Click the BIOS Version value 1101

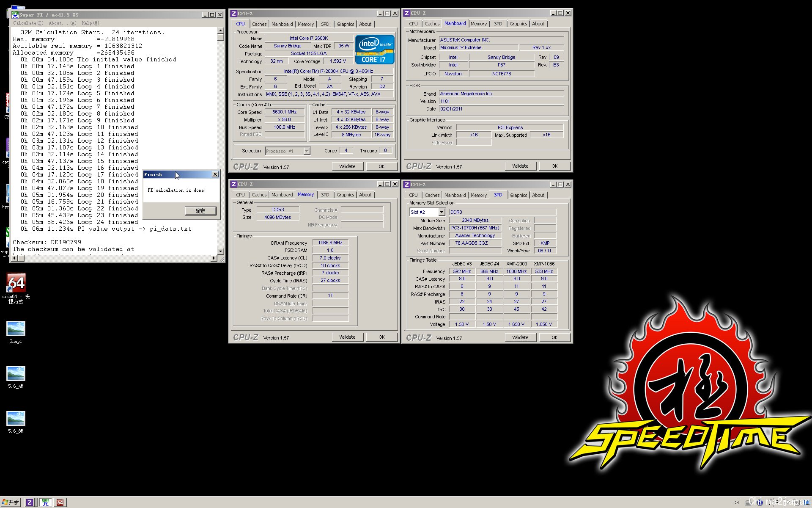[501, 101]
